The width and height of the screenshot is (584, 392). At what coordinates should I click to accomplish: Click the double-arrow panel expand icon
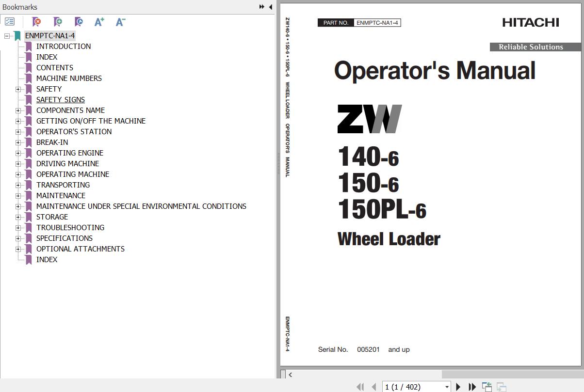click(x=262, y=7)
